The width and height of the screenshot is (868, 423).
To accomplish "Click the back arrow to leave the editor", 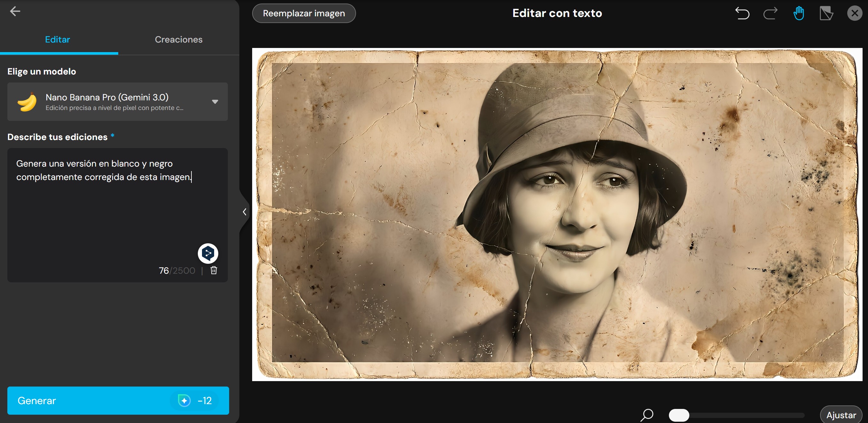I will point(15,11).
